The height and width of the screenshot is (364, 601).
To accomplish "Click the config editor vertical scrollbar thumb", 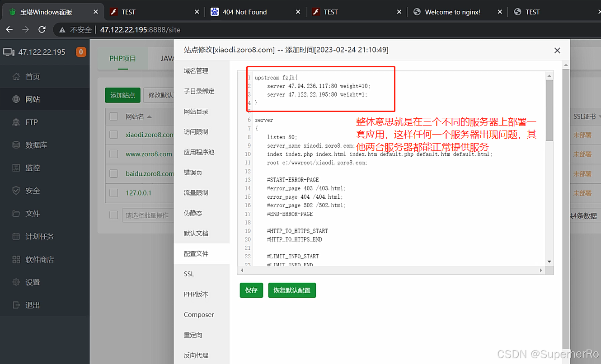I will [x=549, y=110].
